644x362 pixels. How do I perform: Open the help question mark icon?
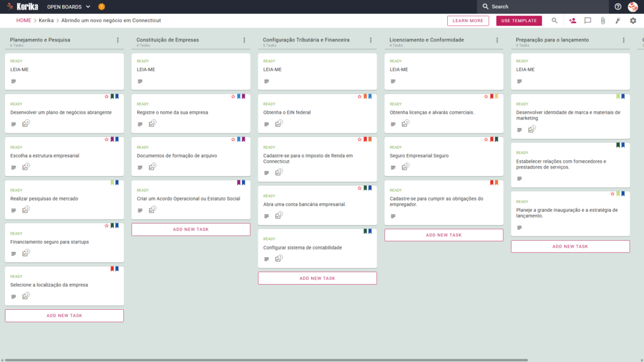pos(618,6)
